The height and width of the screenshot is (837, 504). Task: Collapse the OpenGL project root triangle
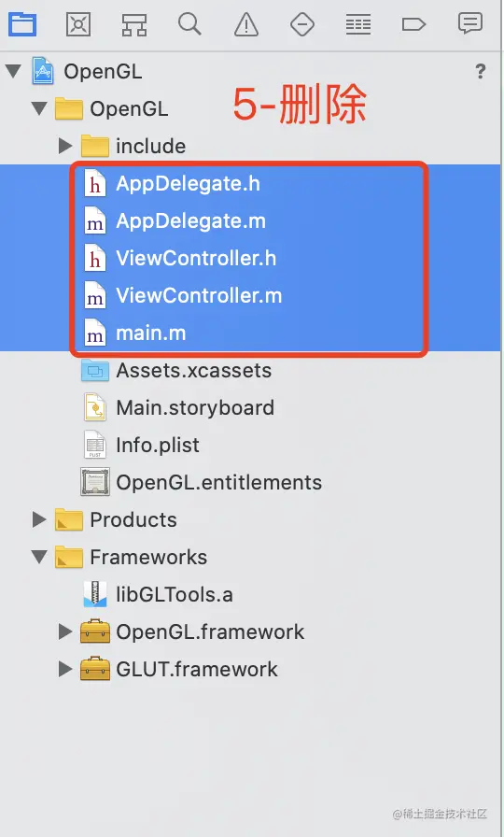tap(13, 70)
